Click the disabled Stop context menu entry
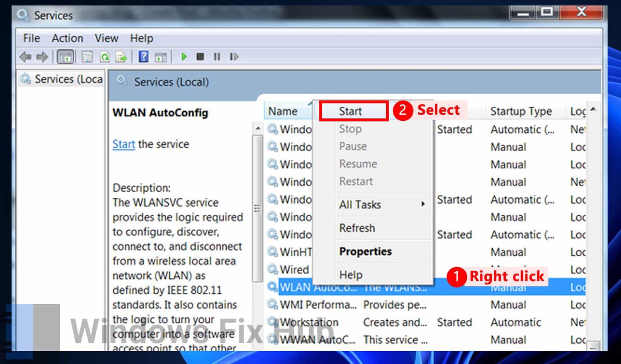 (350, 129)
